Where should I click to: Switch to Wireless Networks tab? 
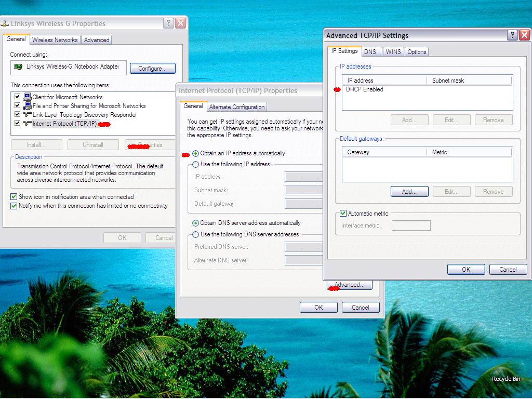[55, 40]
